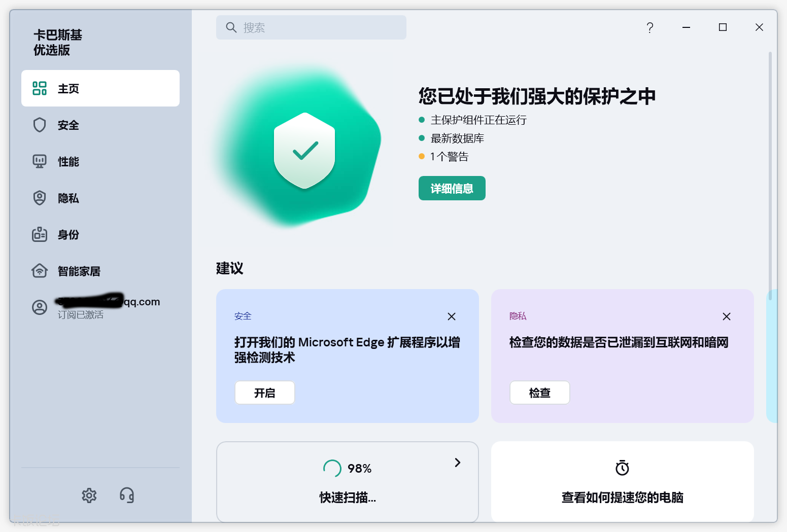787x532 pixels.
Task: Click into the 搜索 search field
Action: point(311,27)
